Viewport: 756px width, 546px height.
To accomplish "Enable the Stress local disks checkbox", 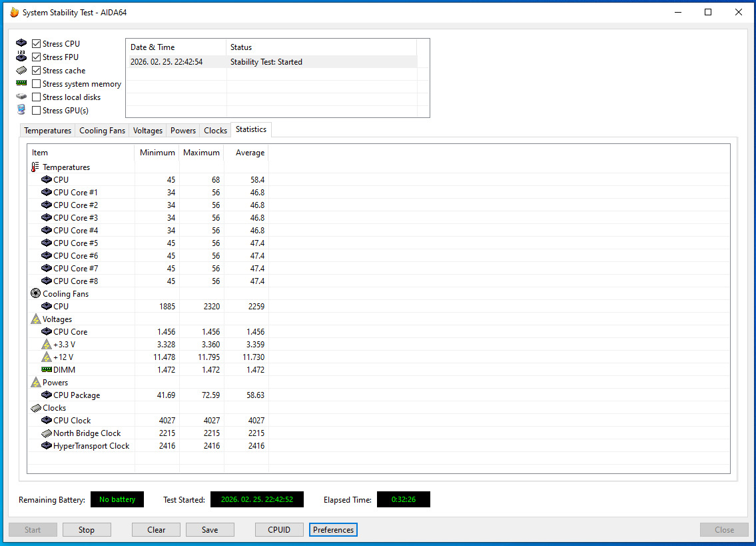I will pos(36,97).
